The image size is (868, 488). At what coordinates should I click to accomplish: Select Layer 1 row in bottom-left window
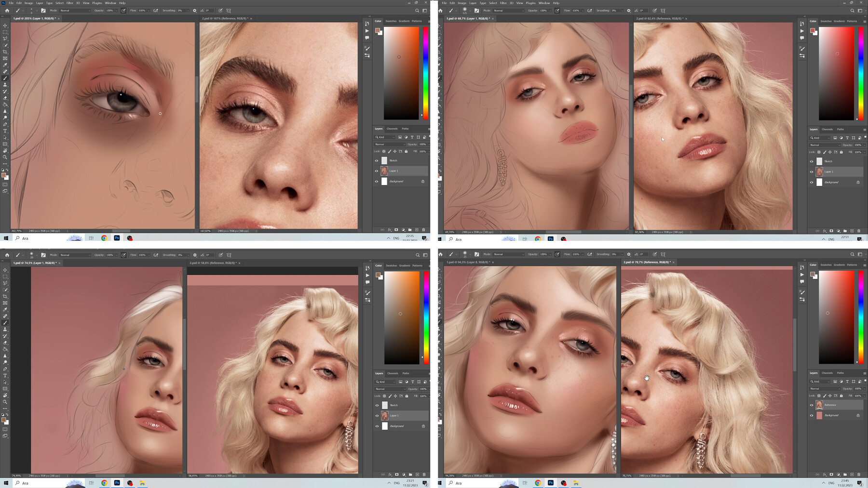click(x=401, y=416)
